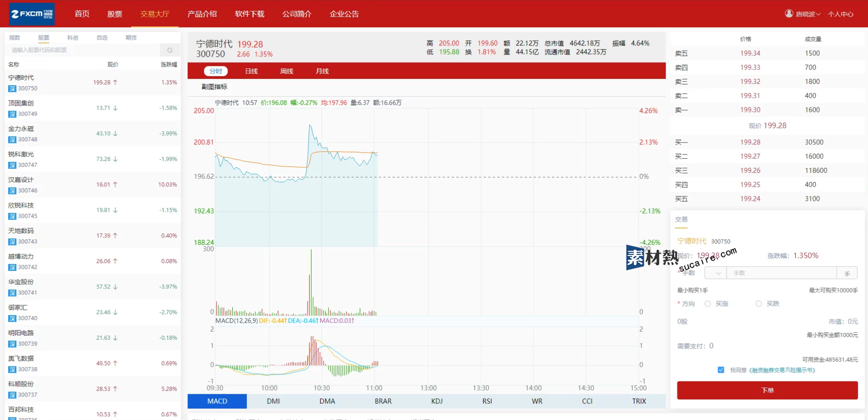This screenshot has height=420, width=868.
Task: Select 宁德时代 row in stock list
Action: point(93,83)
